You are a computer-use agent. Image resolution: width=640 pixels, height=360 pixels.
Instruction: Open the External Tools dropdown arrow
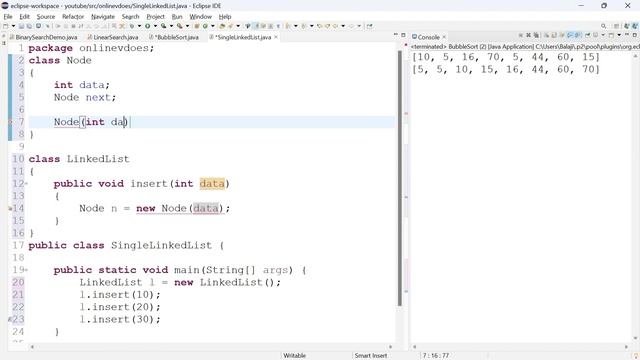tap(187, 26)
